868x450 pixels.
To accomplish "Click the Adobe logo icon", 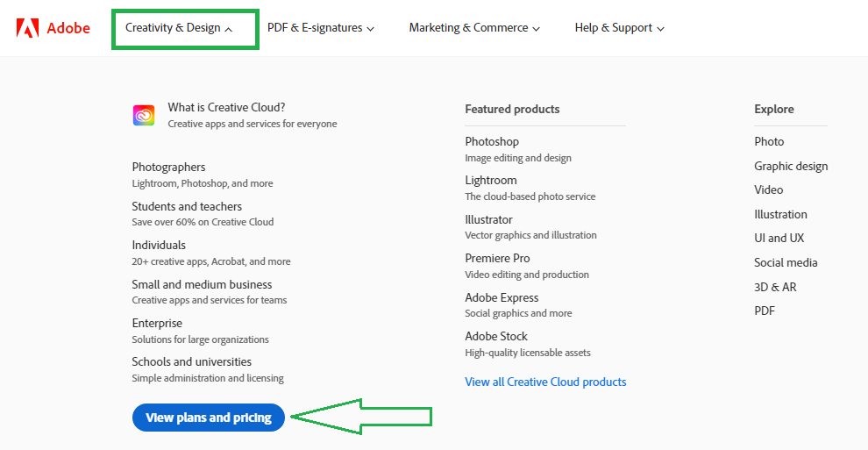I will pyautogui.click(x=27, y=28).
